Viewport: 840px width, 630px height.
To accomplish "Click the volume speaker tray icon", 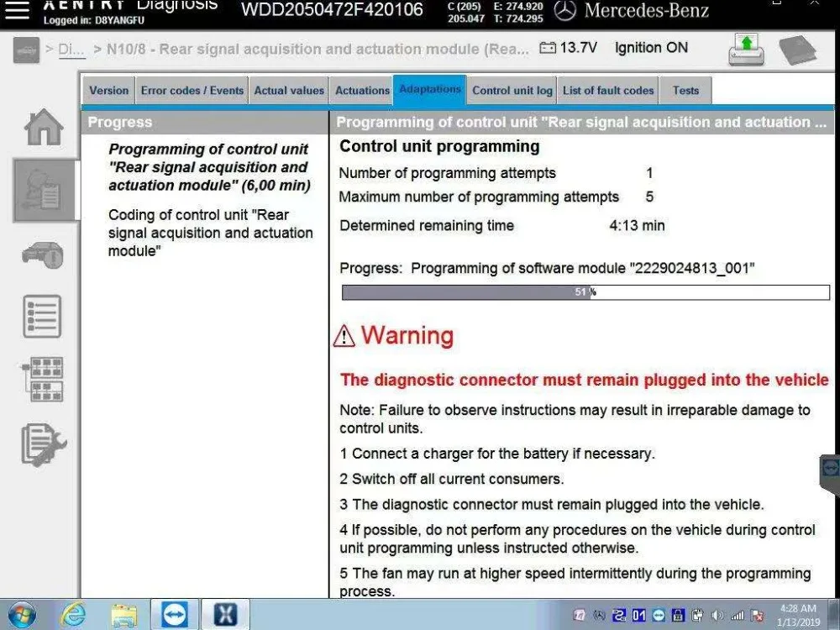I will pos(717,616).
